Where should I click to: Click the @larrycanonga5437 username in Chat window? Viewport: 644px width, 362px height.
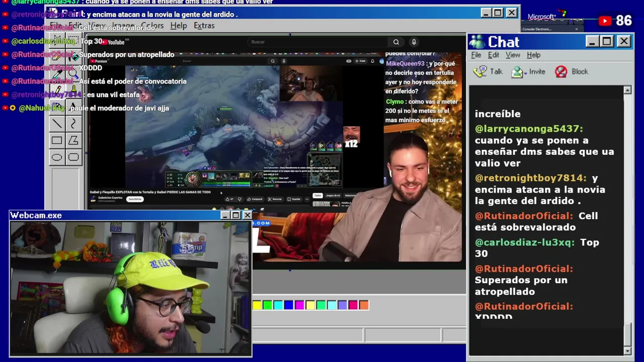coord(529,129)
